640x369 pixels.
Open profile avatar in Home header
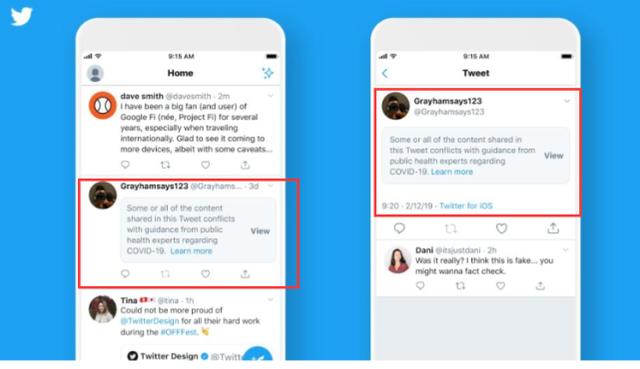[x=95, y=73]
